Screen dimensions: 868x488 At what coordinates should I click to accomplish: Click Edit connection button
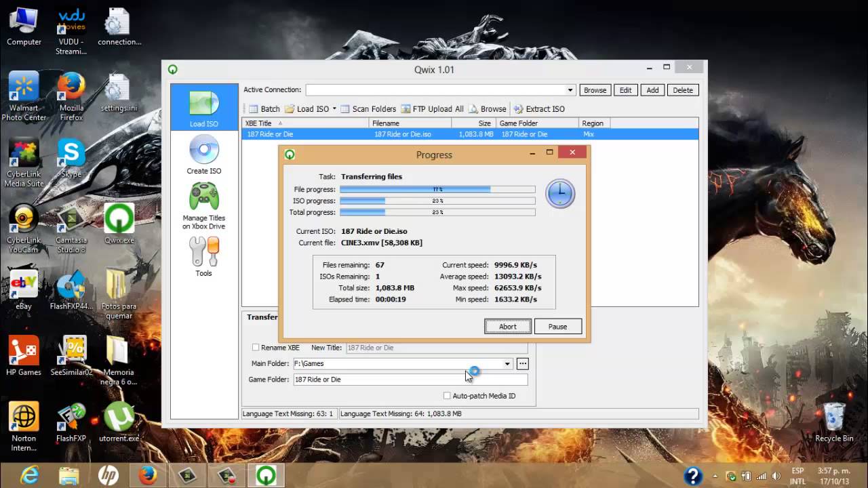(625, 90)
